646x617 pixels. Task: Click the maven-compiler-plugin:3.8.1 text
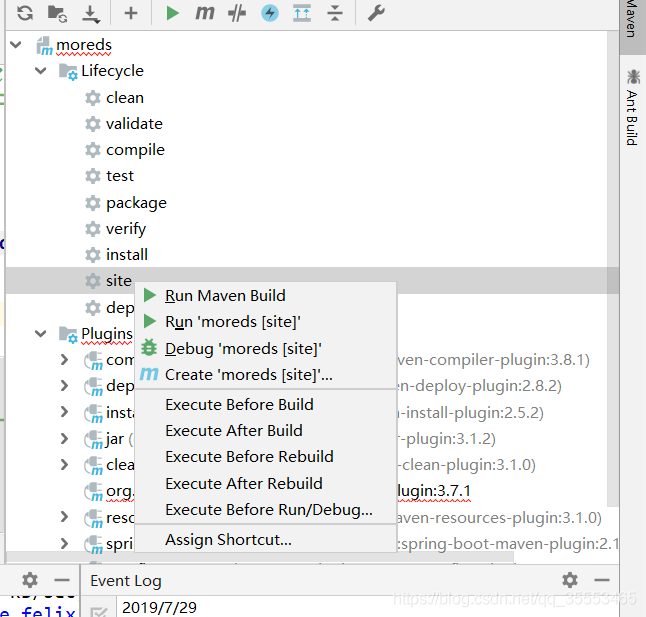pos(492,360)
